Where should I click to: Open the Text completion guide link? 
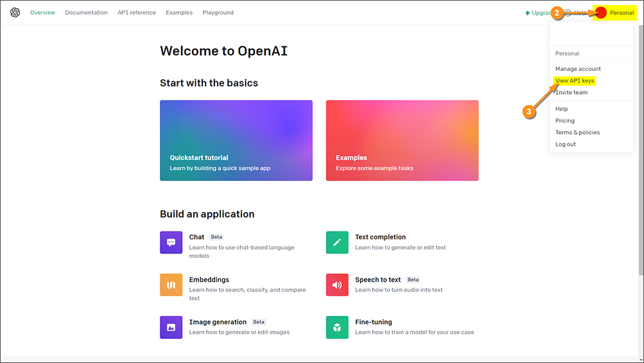point(381,237)
